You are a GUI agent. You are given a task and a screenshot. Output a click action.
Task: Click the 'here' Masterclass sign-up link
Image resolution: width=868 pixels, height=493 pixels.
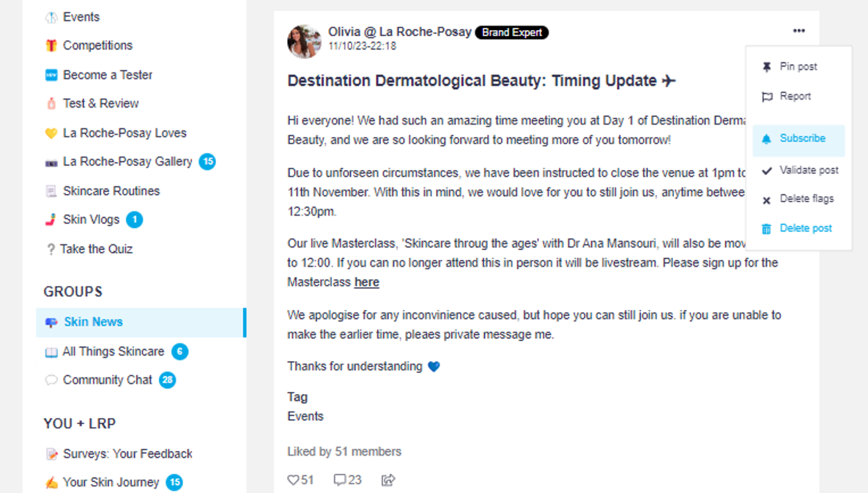tap(367, 282)
